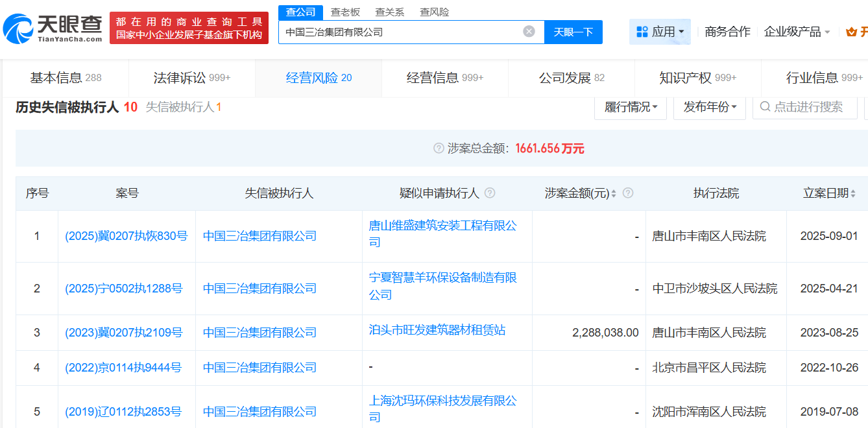This screenshot has height=428, width=868.
Task: Click help icon beside 涉案总金额
Action: [x=439, y=149]
